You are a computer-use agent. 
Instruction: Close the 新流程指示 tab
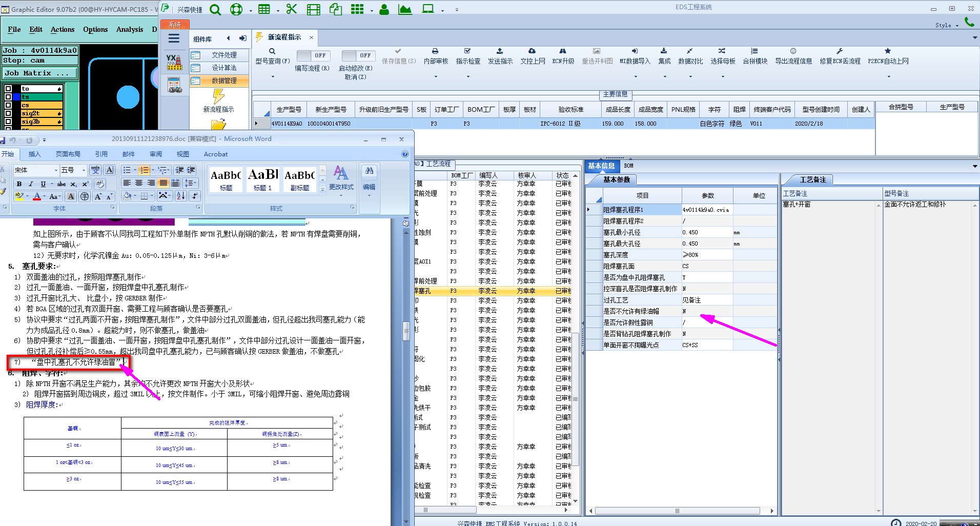pyautogui.click(x=311, y=37)
